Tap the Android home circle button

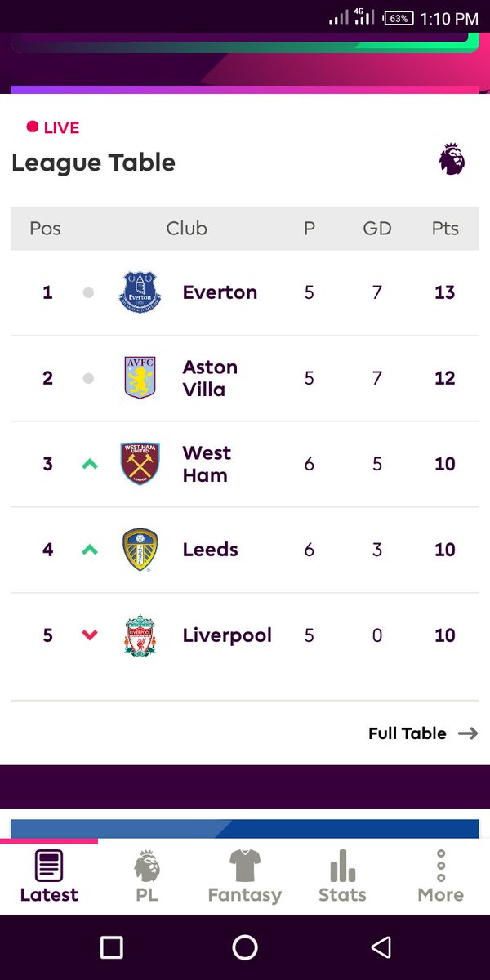point(245,947)
